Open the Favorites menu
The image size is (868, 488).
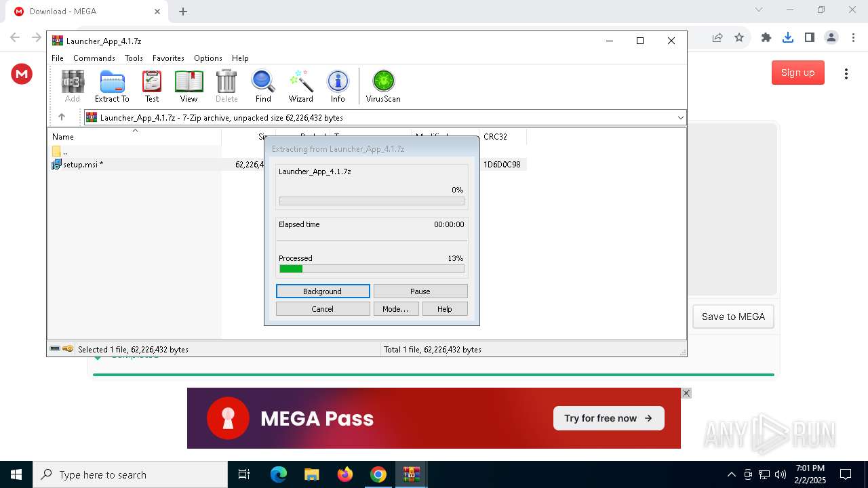click(168, 58)
